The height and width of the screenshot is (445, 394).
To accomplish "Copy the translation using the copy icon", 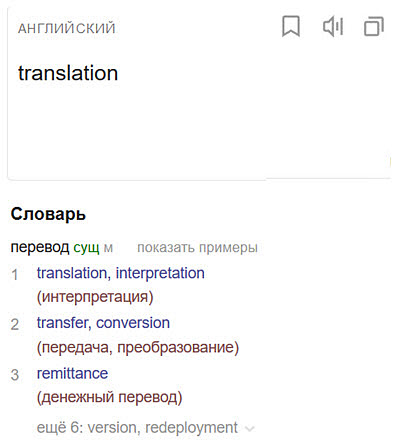I will [374, 26].
